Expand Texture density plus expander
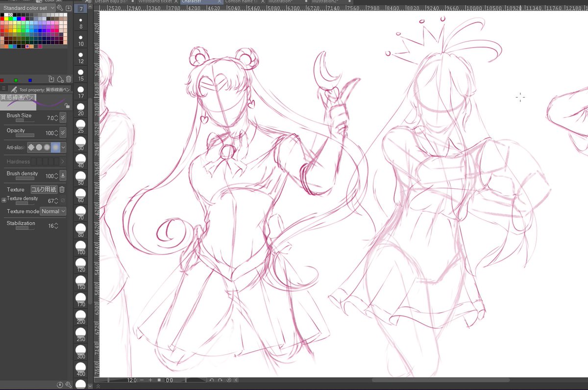 pyautogui.click(x=4, y=200)
